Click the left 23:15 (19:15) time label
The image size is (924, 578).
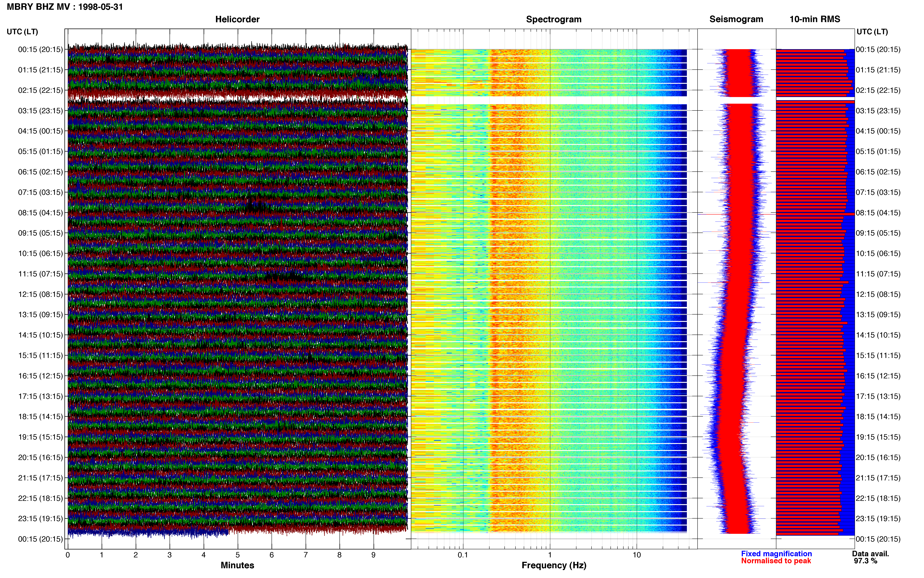click(x=41, y=518)
